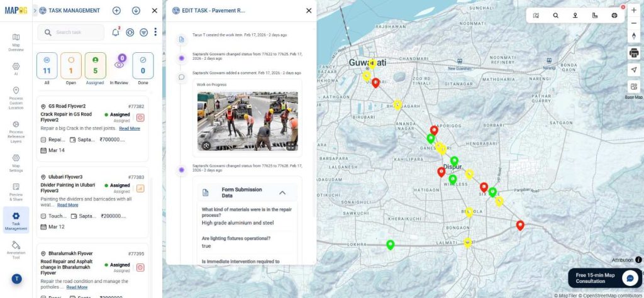Close the Edit Task panel
Viewport: 644px width, 298px height.
click(309, 11)
